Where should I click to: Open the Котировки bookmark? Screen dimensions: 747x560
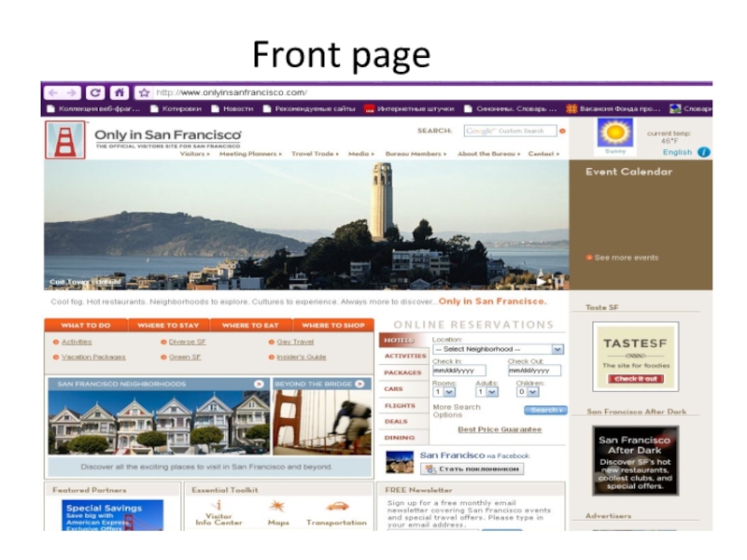[176, 109]
